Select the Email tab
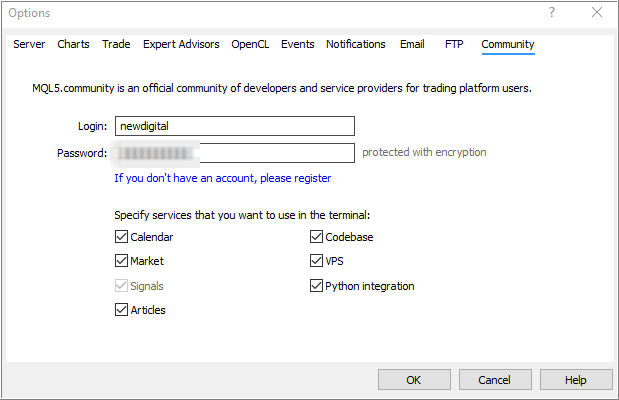Image resolution: width=619 pixels, height=400 pixels. tap(412, 44)
